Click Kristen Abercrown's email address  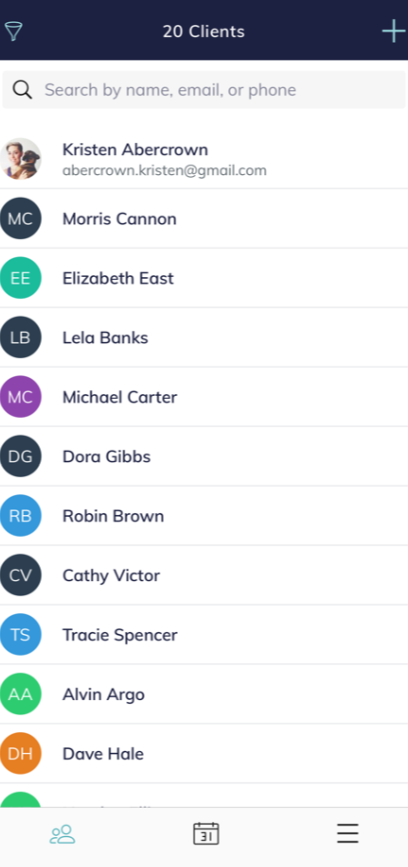pyautogui.click(x=165, y=170)
